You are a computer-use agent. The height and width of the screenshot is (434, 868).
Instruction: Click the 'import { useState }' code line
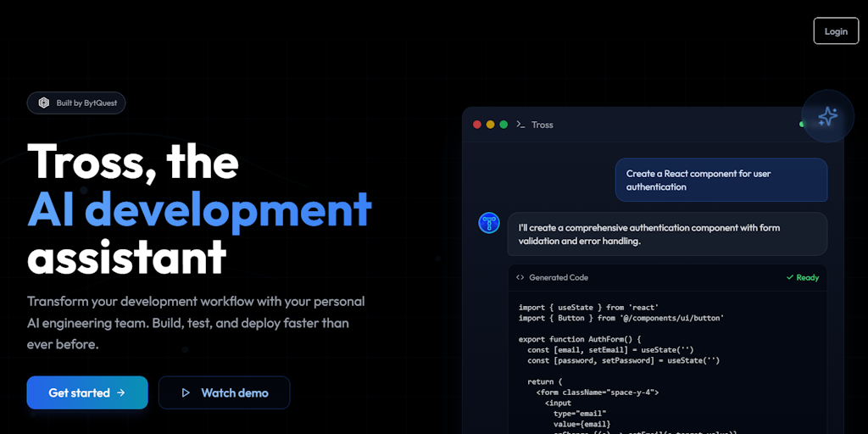[588, 307]
